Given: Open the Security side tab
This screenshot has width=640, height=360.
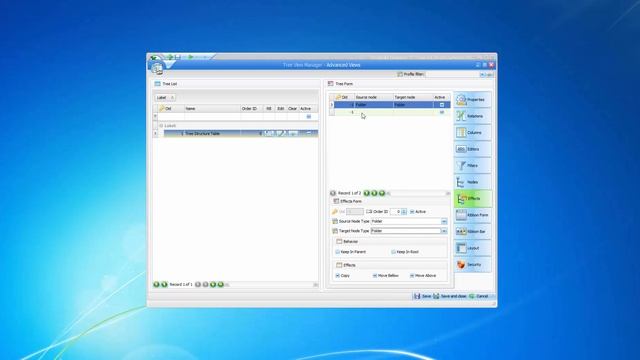Looking at the screenshot, I should point(473,264).
